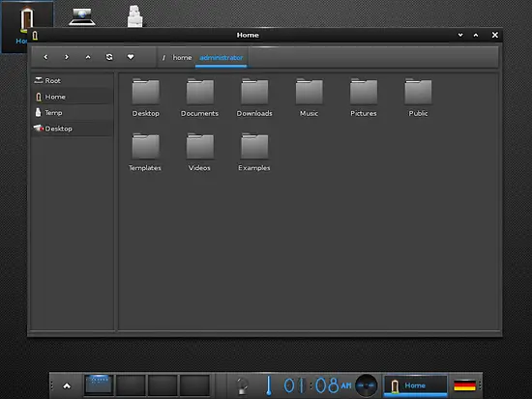Screen dimensions: 532x399
Task: Go back using the left arrow button
Action: (x=45, y=57)
